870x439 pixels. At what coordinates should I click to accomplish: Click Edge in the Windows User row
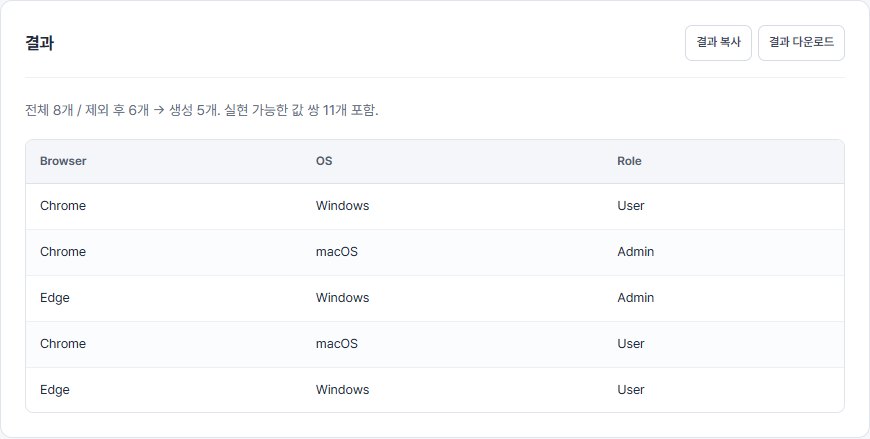tap(54, 390)
